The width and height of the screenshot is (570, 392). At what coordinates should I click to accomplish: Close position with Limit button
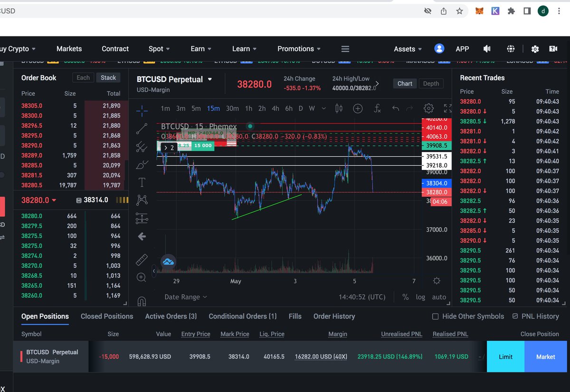pyautogui.click(x=505, y=356)
